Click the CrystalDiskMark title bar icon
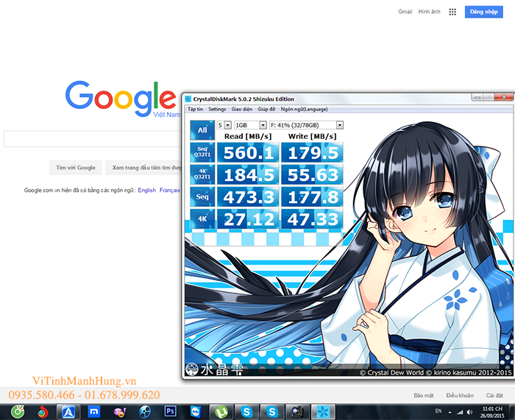The height and width of the screenshot is (420, 515). [x=188, y=99]
